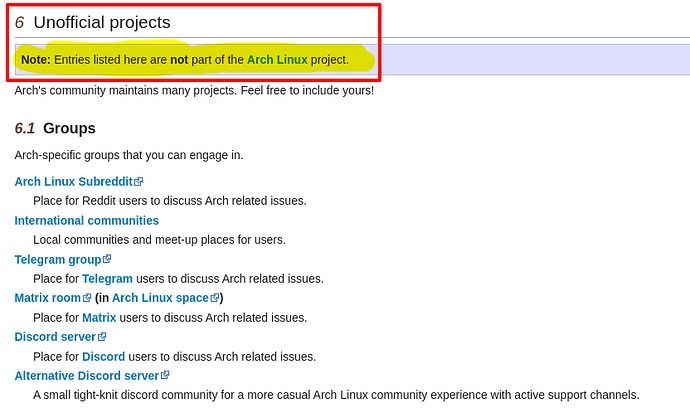The width and height of the screenshot is (690, 413).
Task: Click external-link icon after Alternative Discord server
Action: pyautogui.click(x=165, y=375)
